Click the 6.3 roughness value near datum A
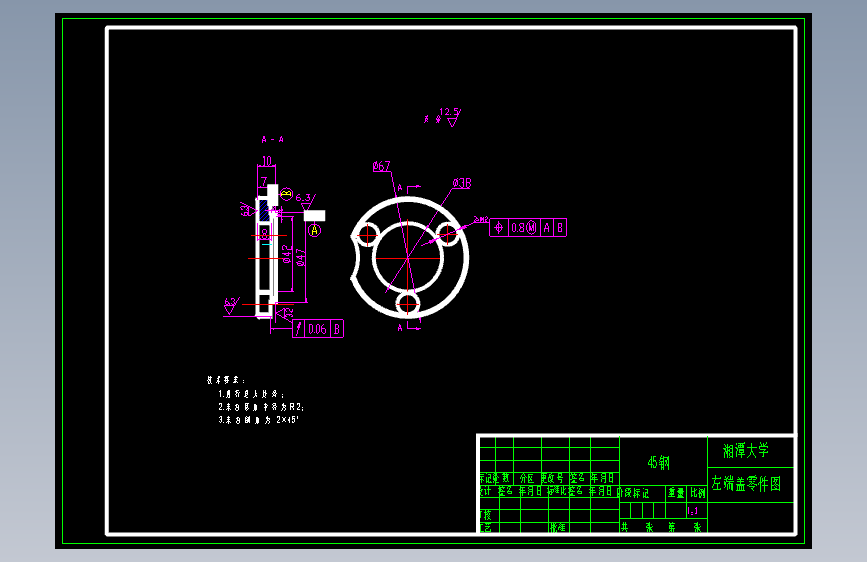Image resolution: width=867 pixels, height=562 pixels. click(303, 197)
